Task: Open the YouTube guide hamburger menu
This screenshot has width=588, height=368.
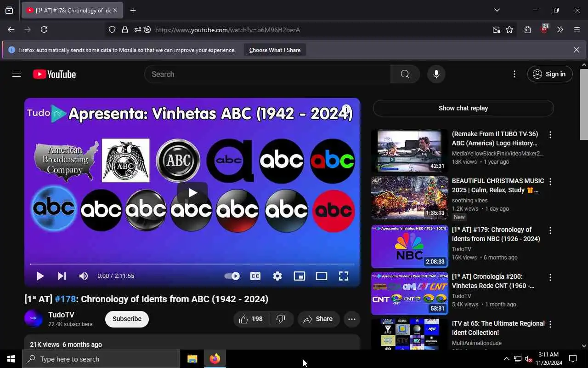Action: pyautogui.click(x=17, y=74)
